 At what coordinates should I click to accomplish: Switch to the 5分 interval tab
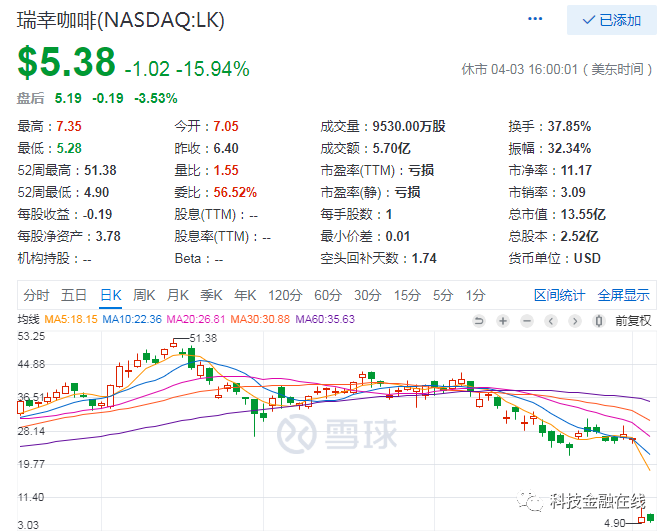[443, 295]
